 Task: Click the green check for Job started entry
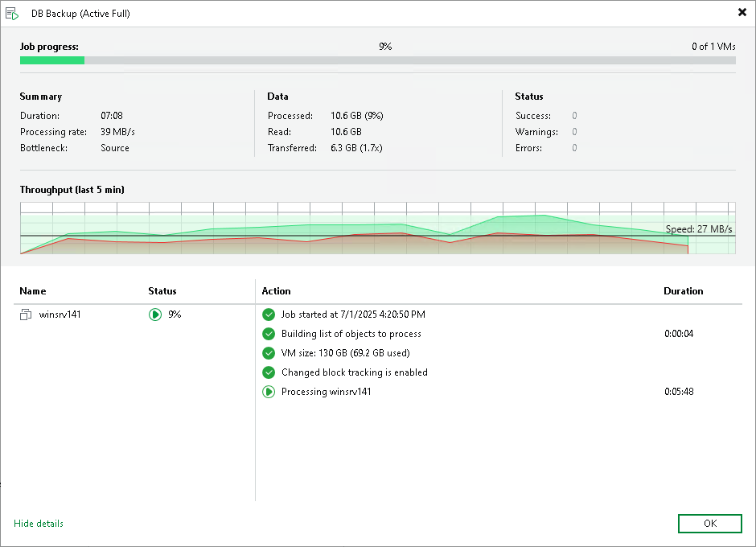(x=269, y=315)
